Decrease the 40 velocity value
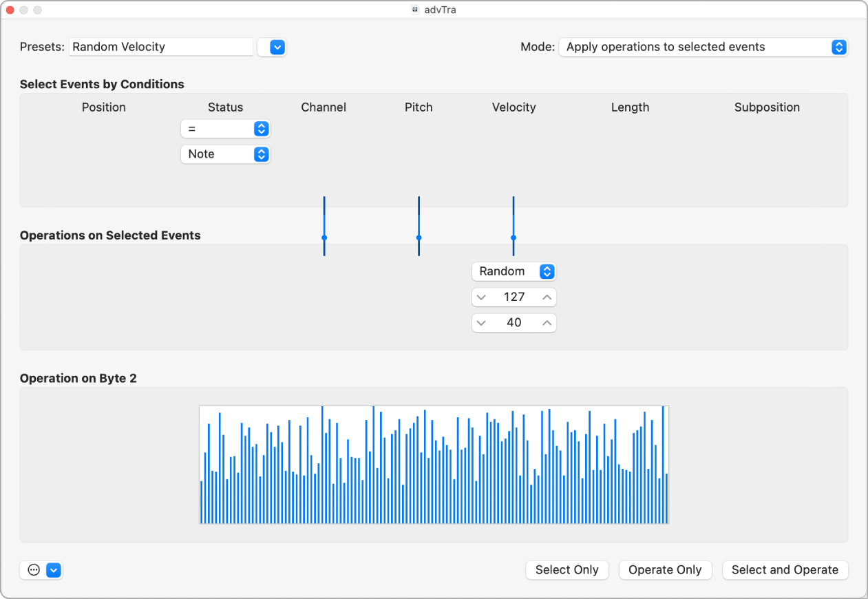The image size is (868, 599). 481,323
